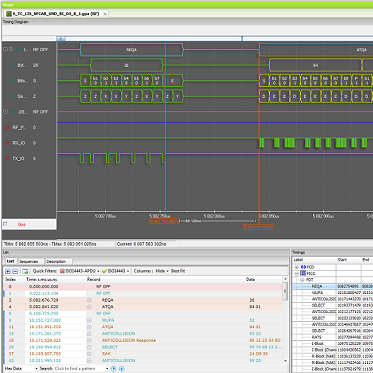Click the left orange cursor time label
This screenshot has width=373, height=373.
pyautogui.click(x=165, y=221)
